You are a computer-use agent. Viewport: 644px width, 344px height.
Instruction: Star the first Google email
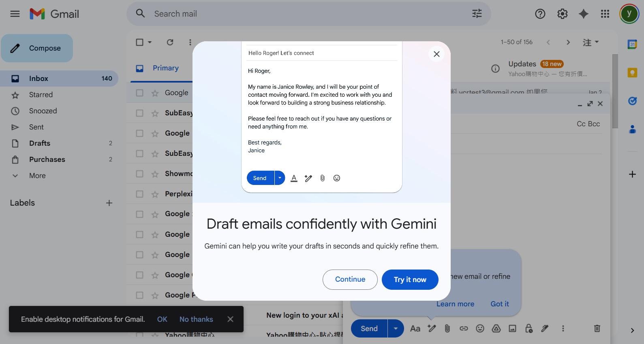155,93
